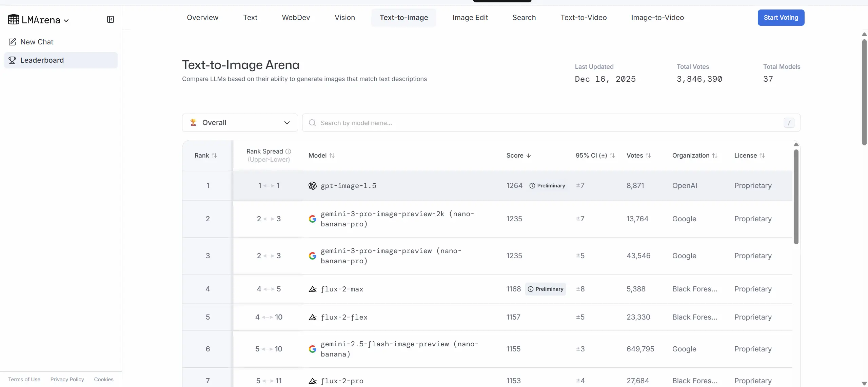Open the WebDev leaderboard tab
The image size is (868, 387).
click(296, 18)
